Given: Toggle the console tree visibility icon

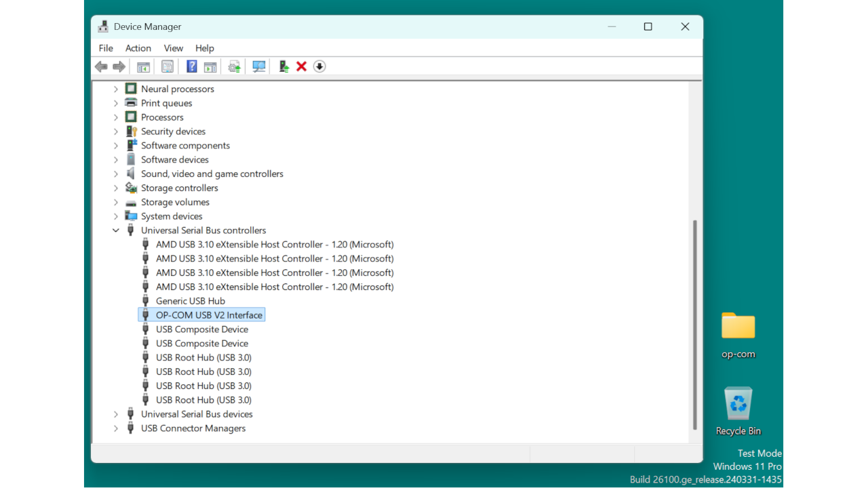Looking at the screenshot, I should (x=143, y=66).
